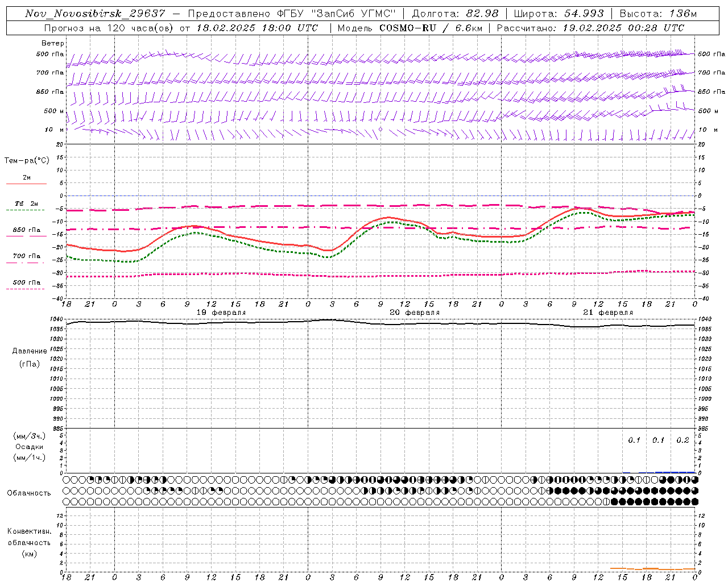Click the 21 февраля date label
Image resolution: width=728 pixels, height=582 pixels.
pos(608,313)
